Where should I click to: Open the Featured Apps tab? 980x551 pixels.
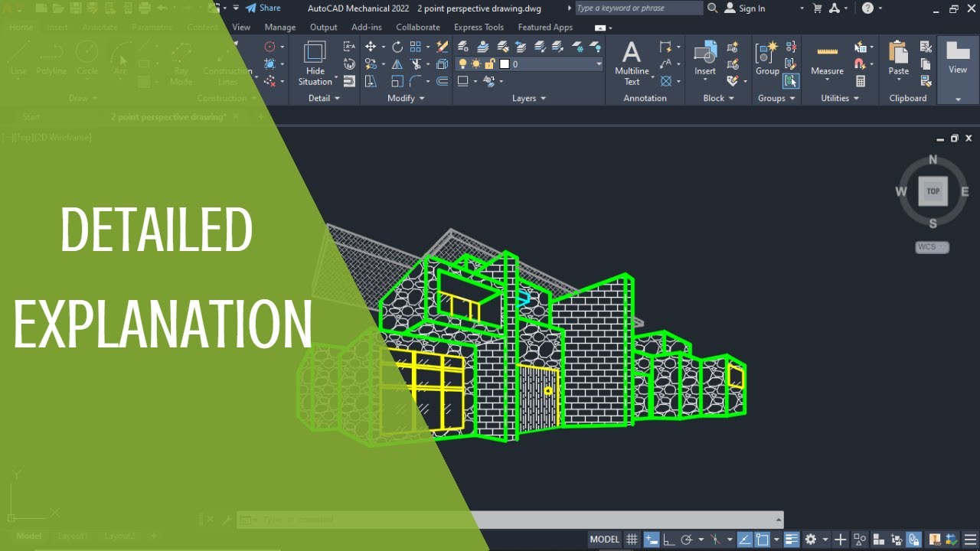point(545,27)
